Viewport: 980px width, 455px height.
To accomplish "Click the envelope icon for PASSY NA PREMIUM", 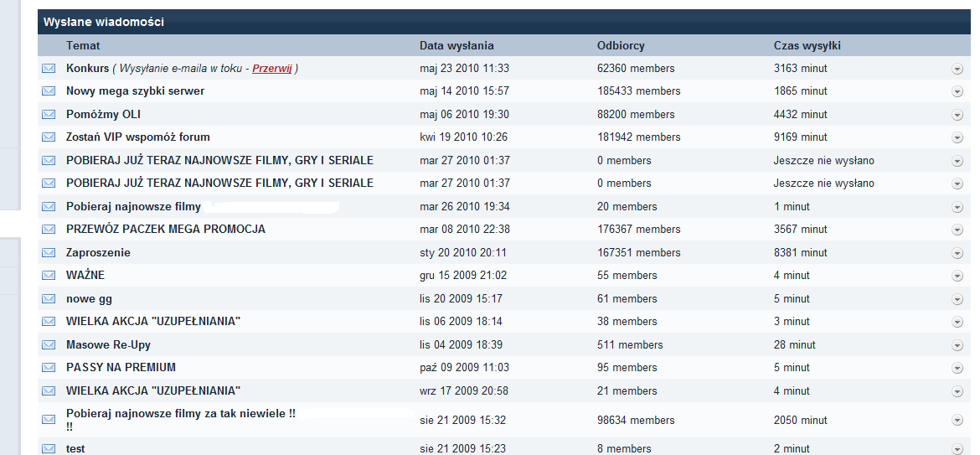I will [x=48, y=368].
